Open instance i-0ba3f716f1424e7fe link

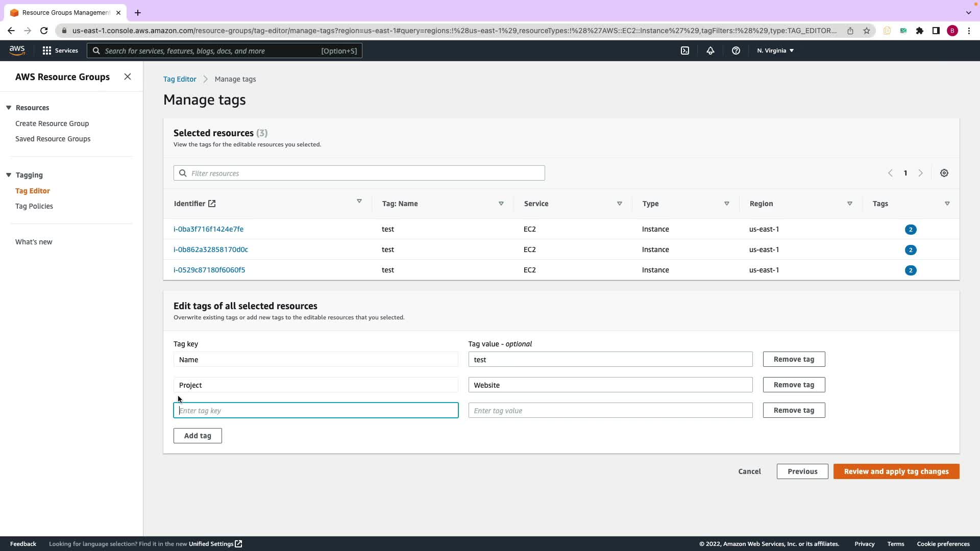click(x=208, y=229)
